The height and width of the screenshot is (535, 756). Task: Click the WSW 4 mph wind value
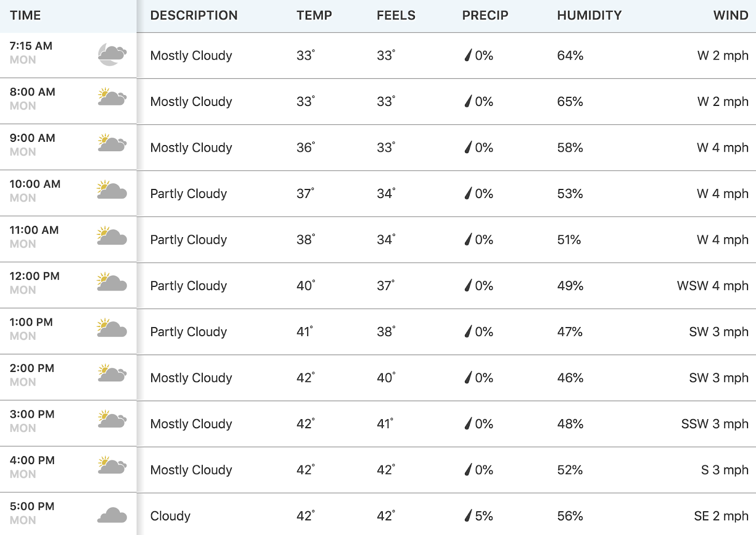pyautogui.click(x=713, y=286)
